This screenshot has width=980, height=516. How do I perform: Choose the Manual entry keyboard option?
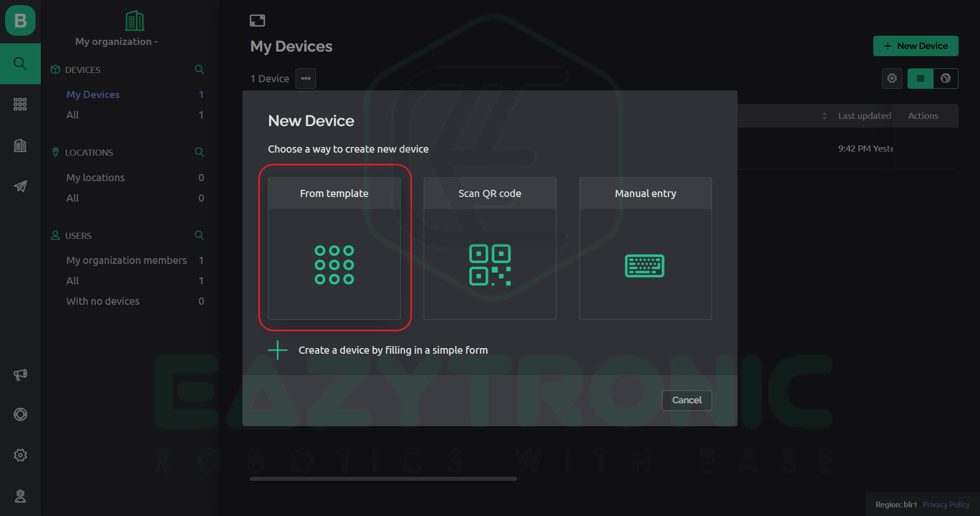[x=645, y=249]
